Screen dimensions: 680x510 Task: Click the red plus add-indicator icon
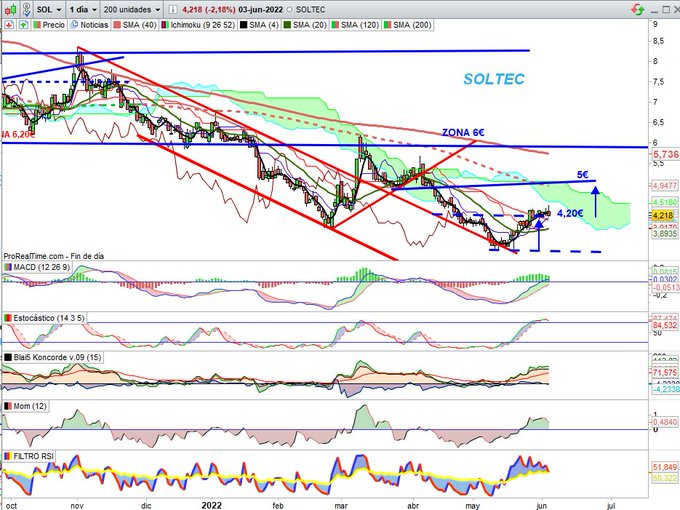(x=9, y=25)
